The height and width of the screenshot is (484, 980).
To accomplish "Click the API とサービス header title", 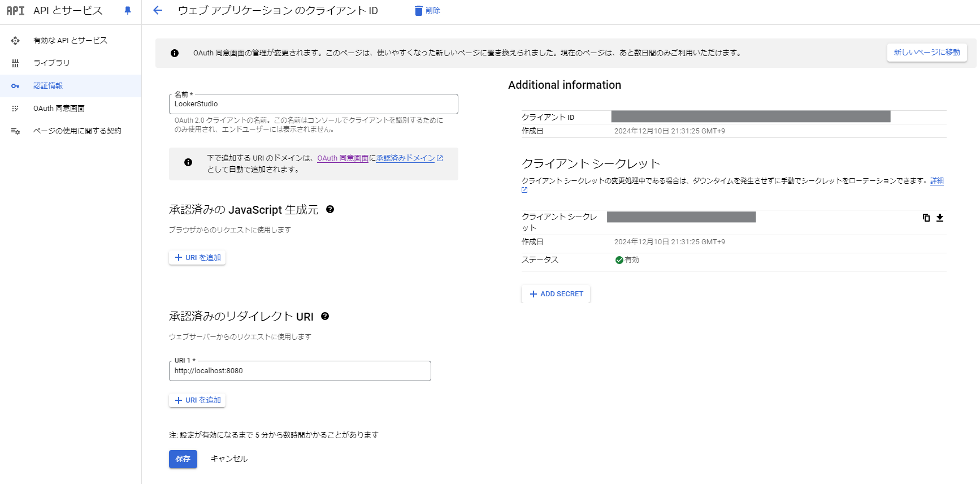I will tap(68, 11).
